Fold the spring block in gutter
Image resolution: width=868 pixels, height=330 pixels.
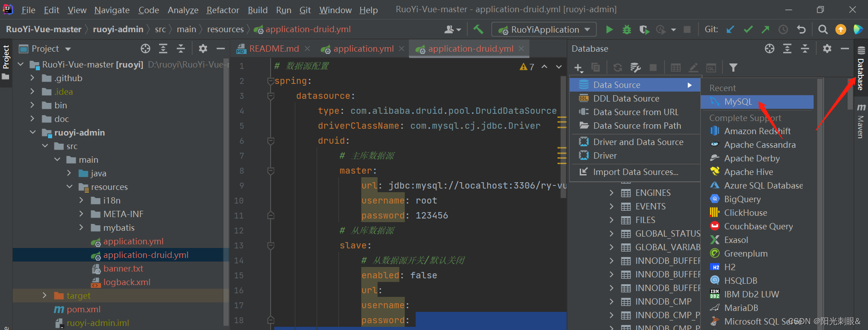pos(271,81)
